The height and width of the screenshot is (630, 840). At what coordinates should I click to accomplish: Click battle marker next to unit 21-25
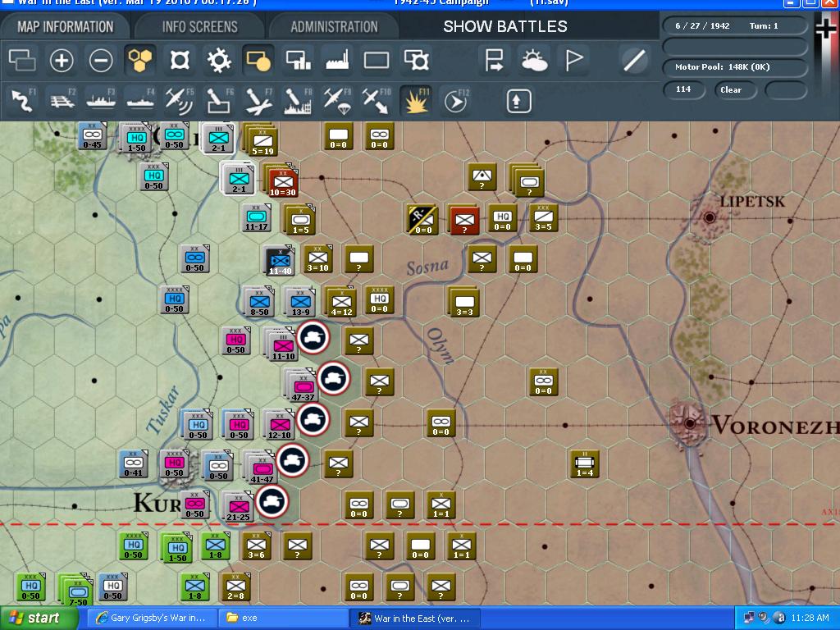(272, 501)
